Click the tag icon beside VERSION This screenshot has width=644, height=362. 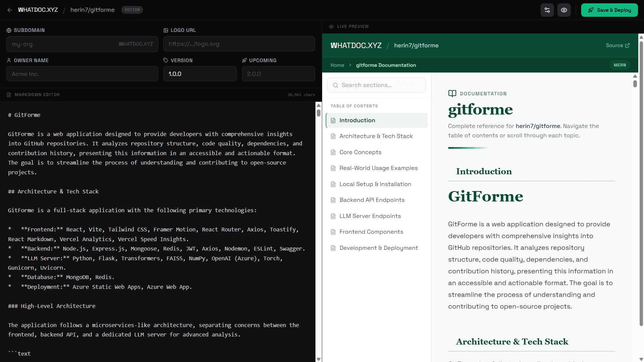[x=165, y=60]
